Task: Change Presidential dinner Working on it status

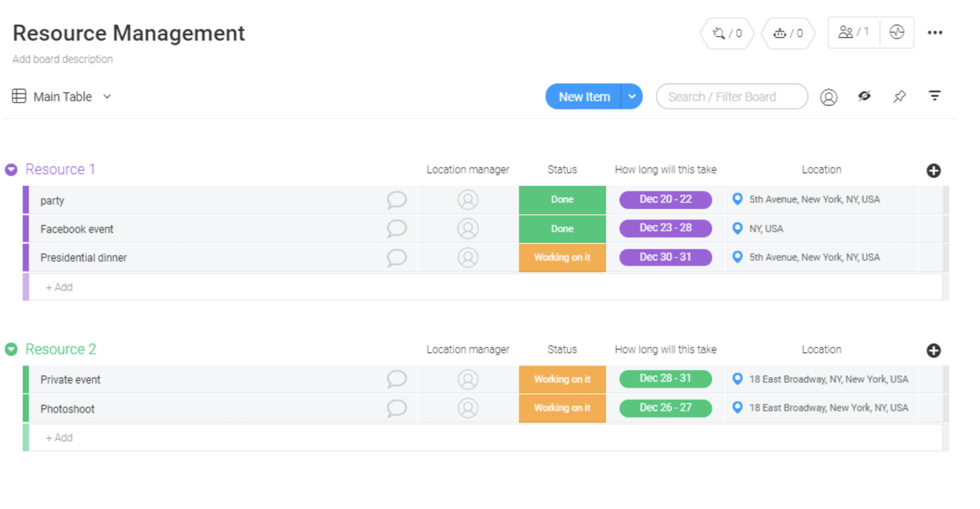Action: pyautogui.click(x=562, y=257)
